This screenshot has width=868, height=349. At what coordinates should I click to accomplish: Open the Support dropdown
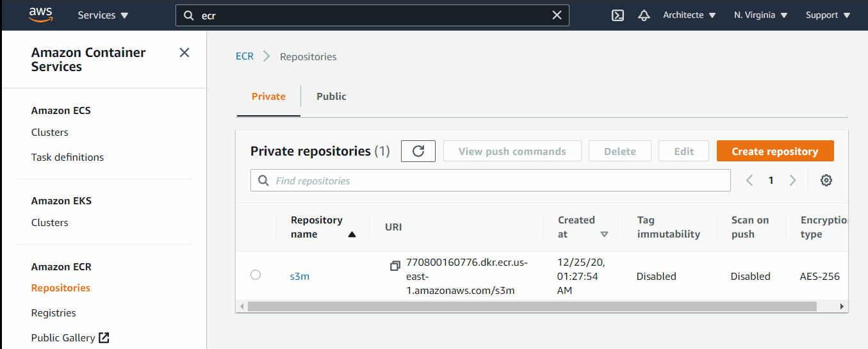point(828,15)
